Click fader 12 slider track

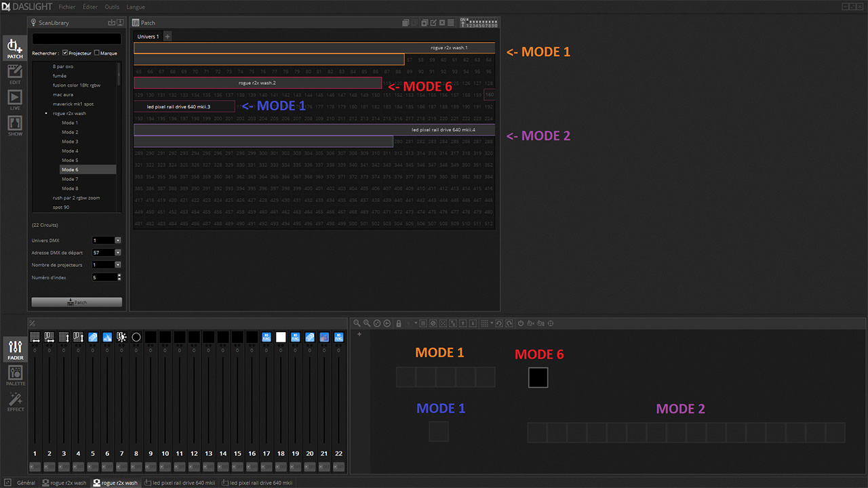[x=194, y=400]
